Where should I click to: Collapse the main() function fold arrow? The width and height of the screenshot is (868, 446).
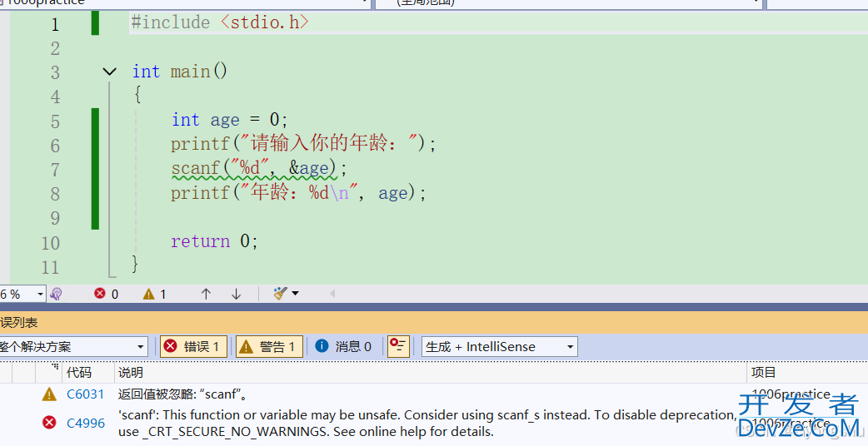tap(109, 72)
